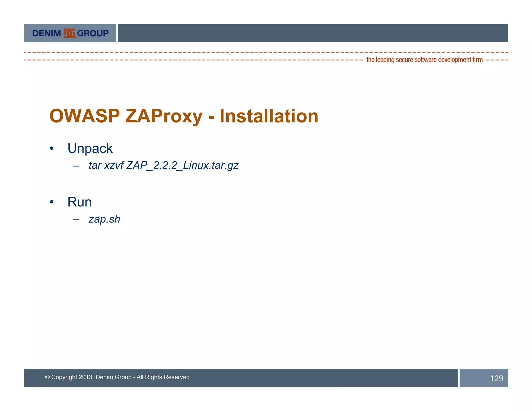Click the bullet dot before Unpack

52,148
